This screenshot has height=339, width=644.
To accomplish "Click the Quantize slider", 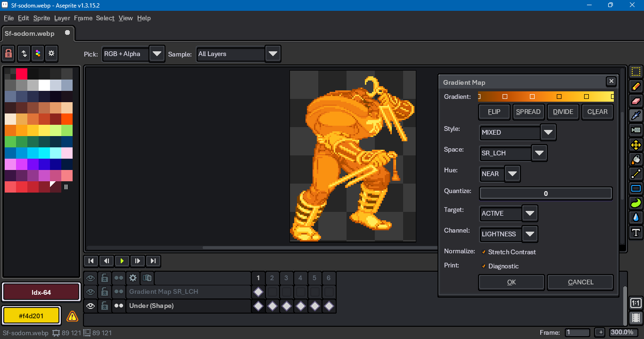I will [545, 194].
